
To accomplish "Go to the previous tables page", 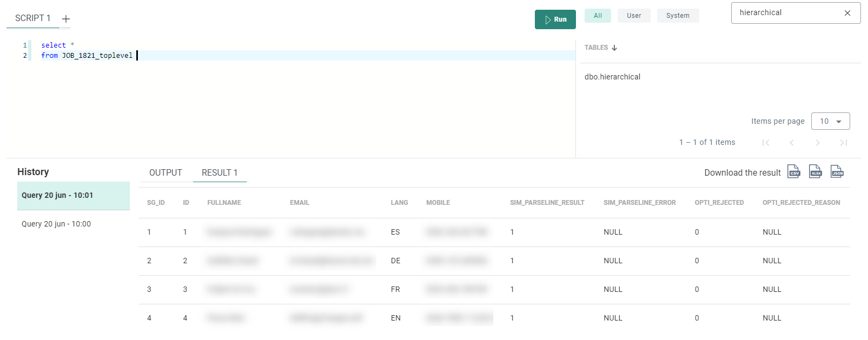I will 791,143.
